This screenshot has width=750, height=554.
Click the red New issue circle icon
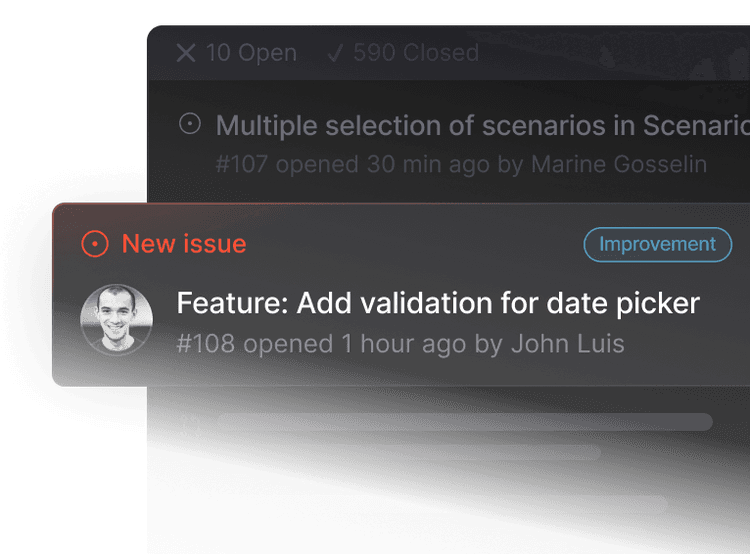(95, 244)
